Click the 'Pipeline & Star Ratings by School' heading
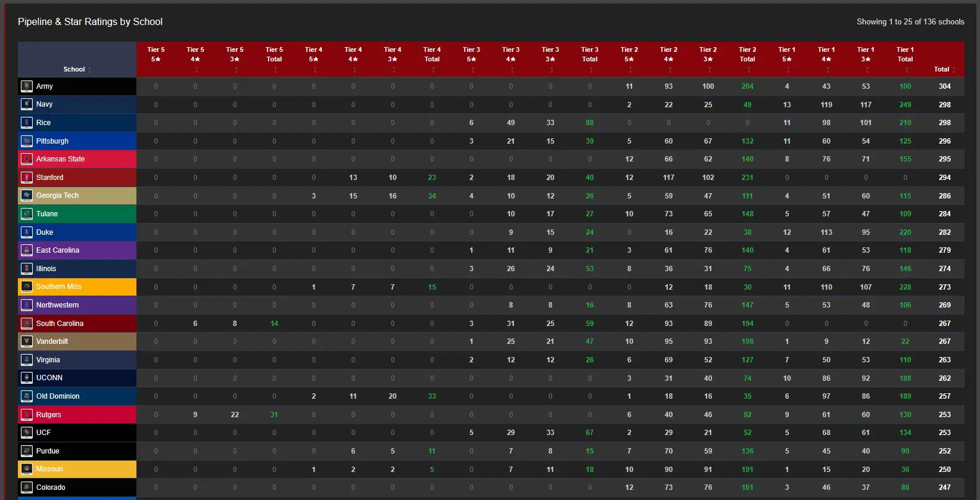This screenshot has height=500, width=980. (x=90, y=21)
